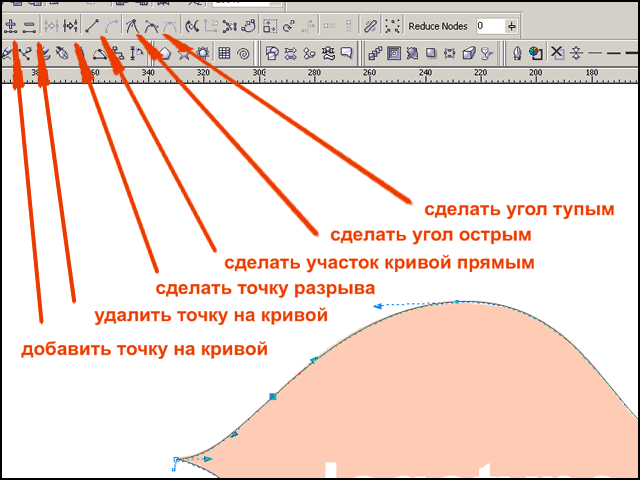
Task: Click the Add Node(s) icon
Action: pos(10,27)
